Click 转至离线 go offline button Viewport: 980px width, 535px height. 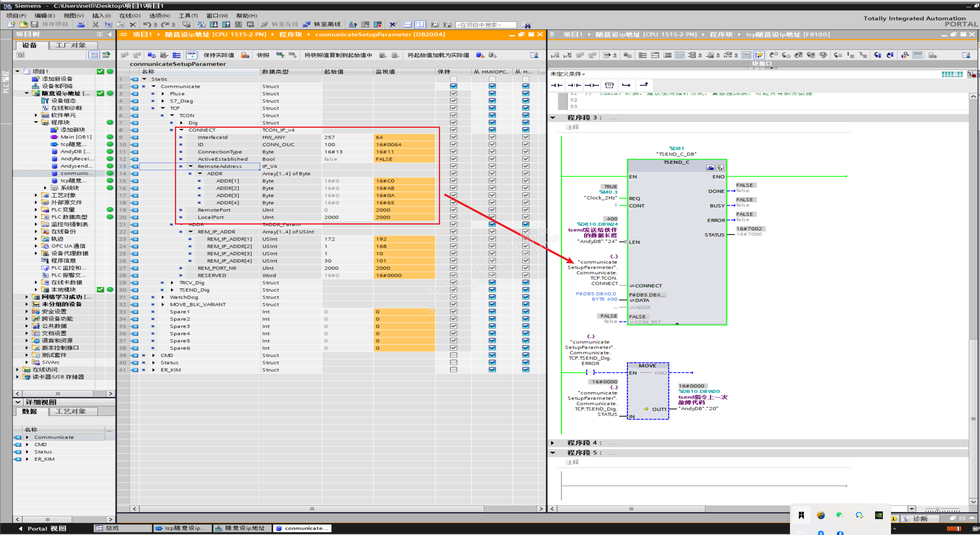coord(322,24)
